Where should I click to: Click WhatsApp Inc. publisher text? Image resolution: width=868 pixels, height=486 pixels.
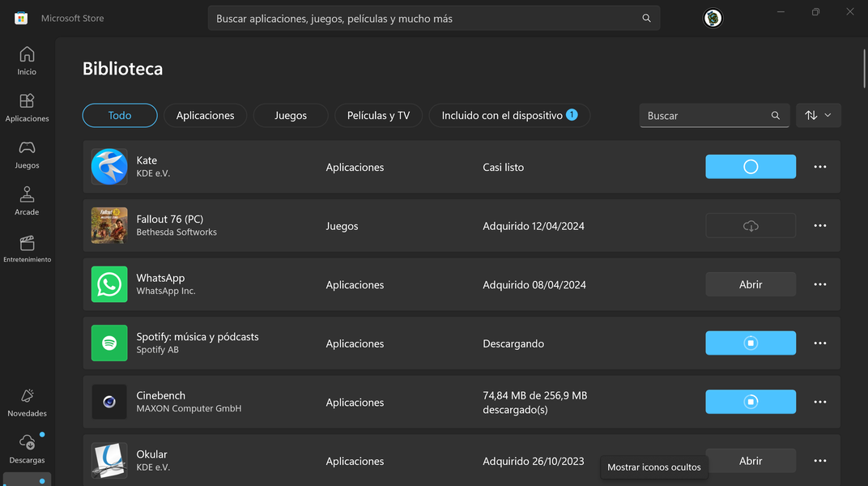166,291
